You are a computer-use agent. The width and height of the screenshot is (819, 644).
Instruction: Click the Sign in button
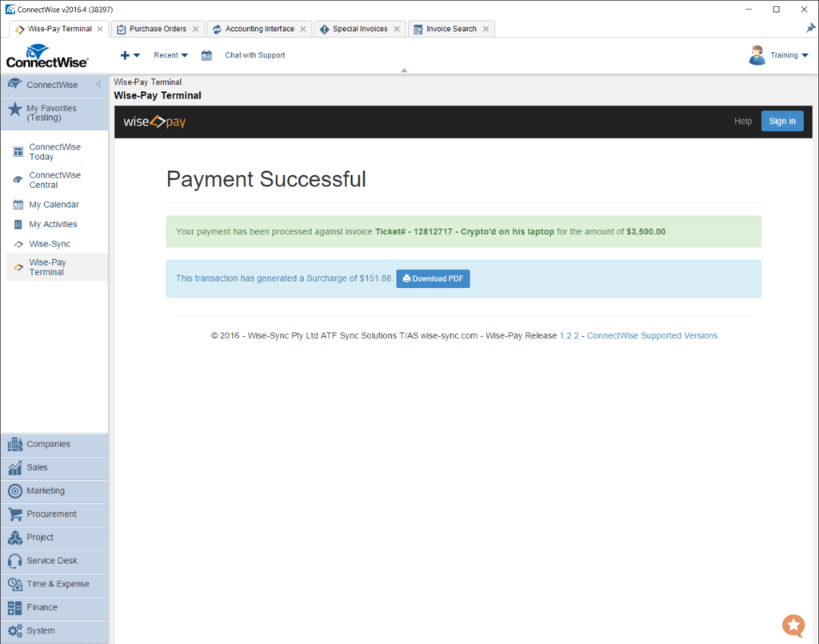coord(782,121)
